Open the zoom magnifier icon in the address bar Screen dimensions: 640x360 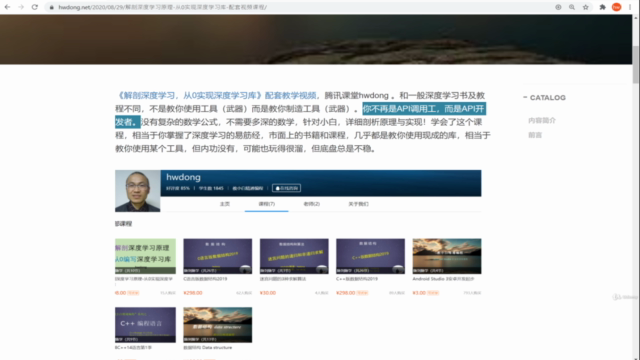(572, 7)
